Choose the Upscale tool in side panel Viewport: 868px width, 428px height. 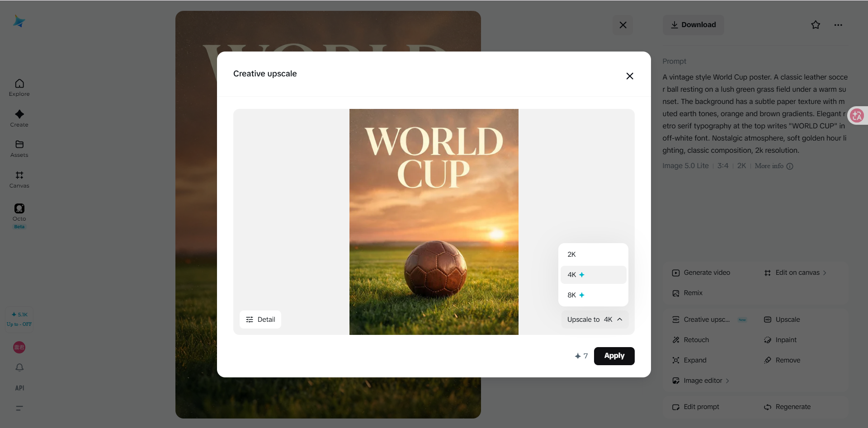point(782,320)
